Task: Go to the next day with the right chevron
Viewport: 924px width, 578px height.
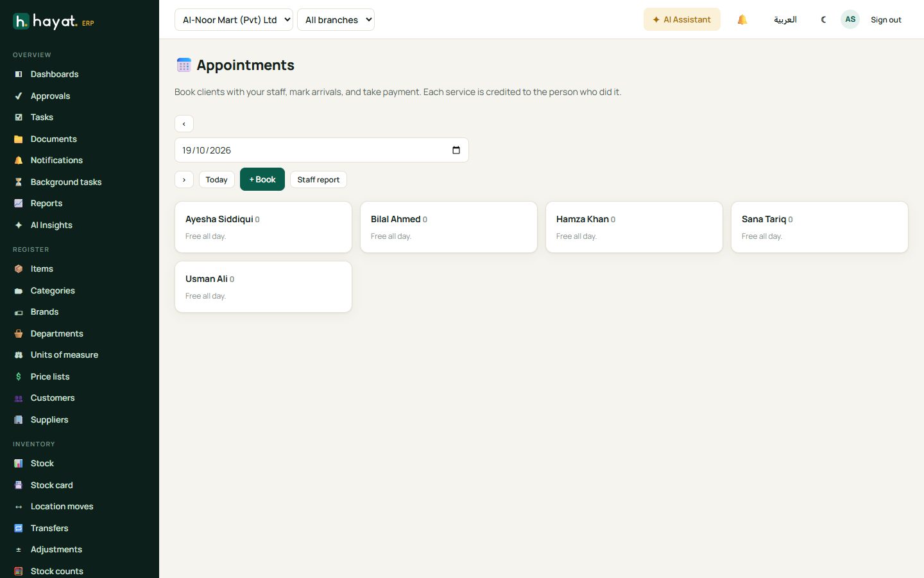Action: tap(184, 180)
